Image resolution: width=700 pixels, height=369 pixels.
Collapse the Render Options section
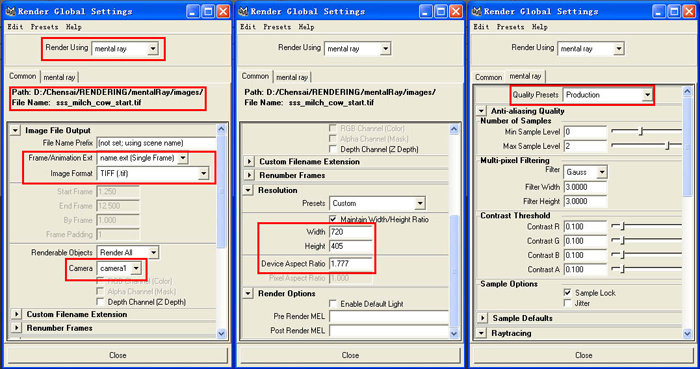pos(249,293)
